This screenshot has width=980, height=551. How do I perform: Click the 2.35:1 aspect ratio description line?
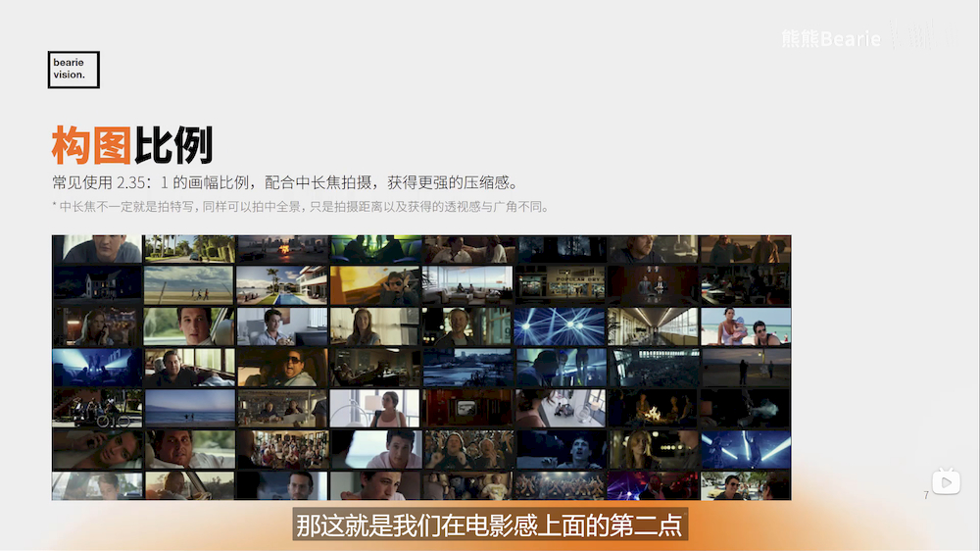tap(284, 183)
